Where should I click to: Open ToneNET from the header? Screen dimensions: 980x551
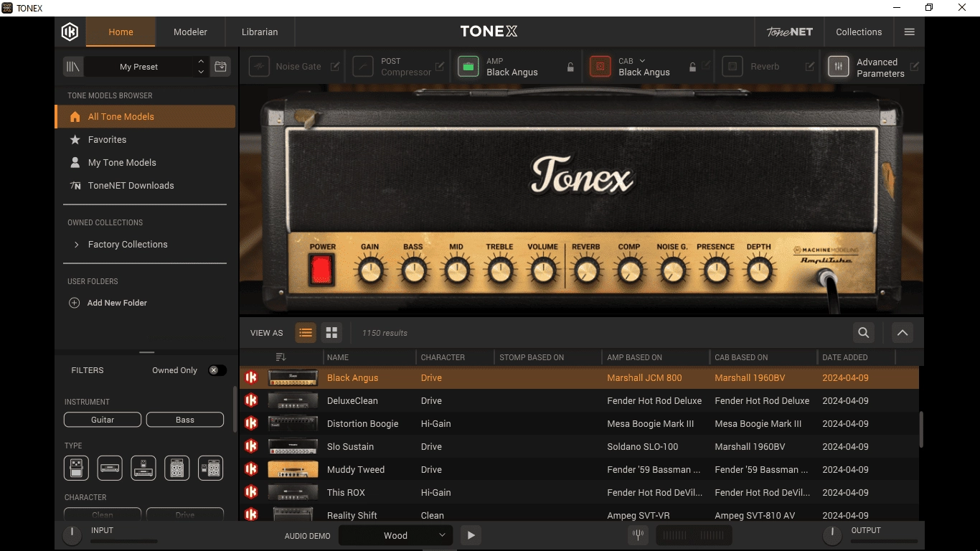(789, 32)
